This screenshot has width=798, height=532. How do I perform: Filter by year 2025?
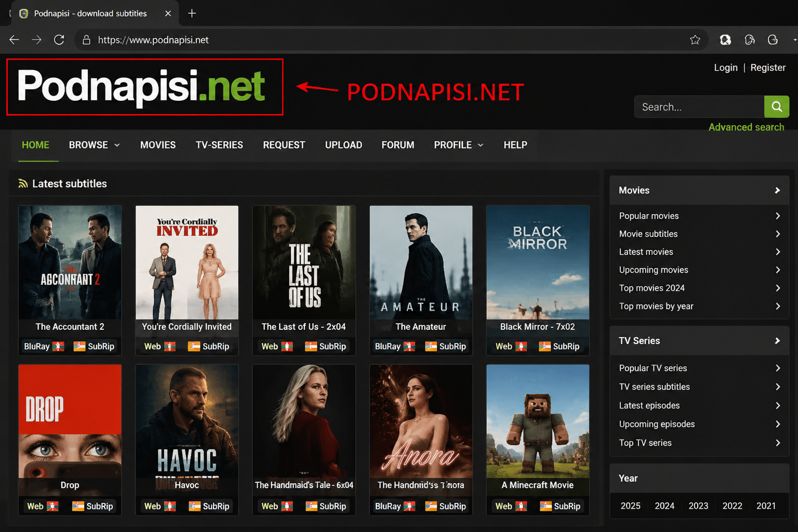(631, 506)
